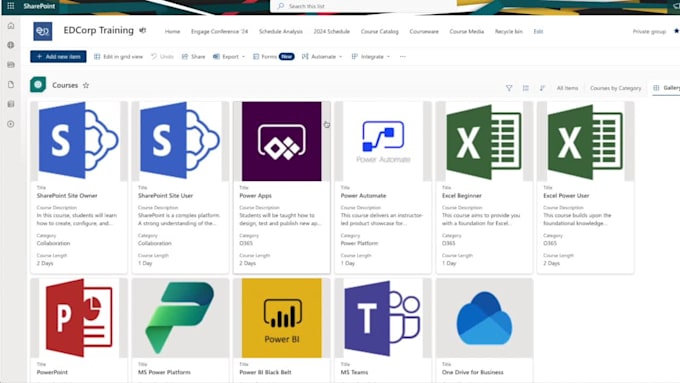Open the Home navigation link
Screen dimensions: 680x383
click(x=172, y=32)
